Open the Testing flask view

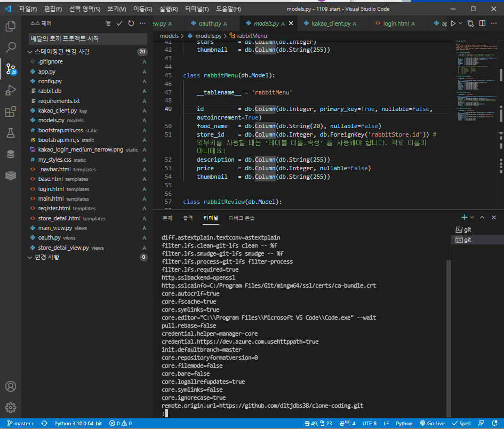pos(11,133)
